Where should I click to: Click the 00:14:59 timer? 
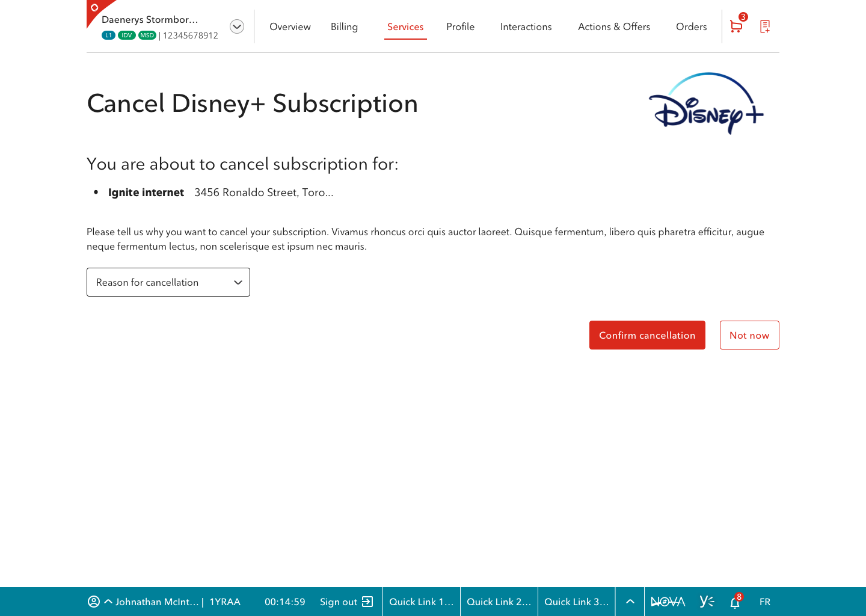point(285,602)
